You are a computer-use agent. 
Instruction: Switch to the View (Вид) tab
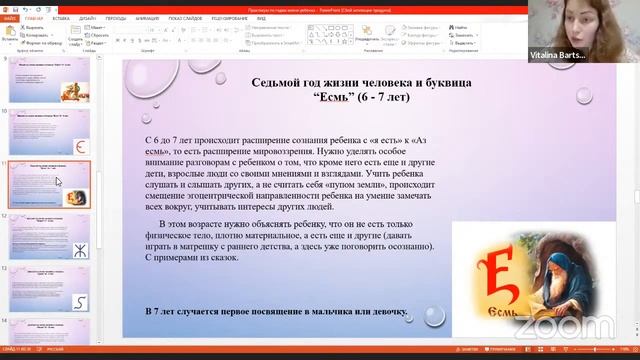tap(261, 18)
